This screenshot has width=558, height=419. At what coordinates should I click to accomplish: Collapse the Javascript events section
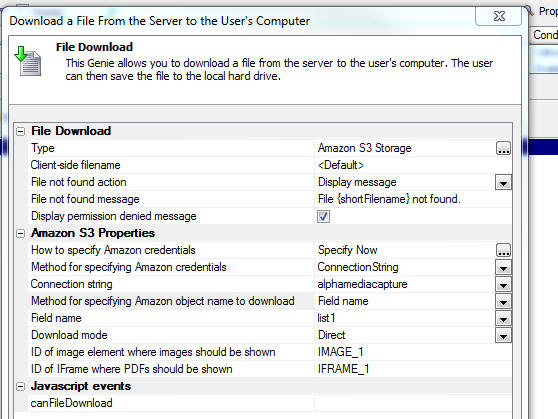tap(21, 387)
